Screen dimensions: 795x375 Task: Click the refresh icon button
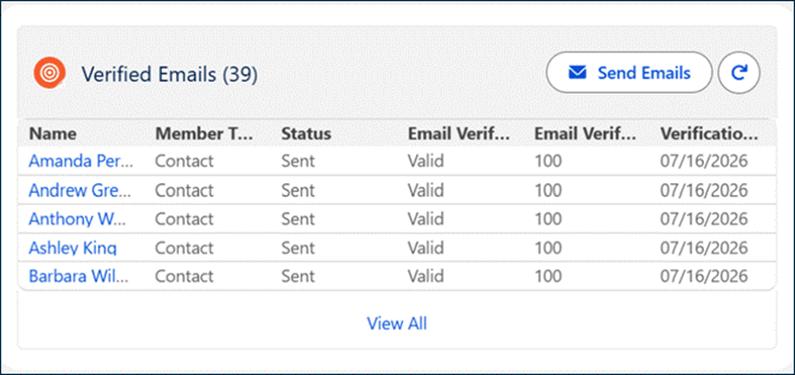739,73
